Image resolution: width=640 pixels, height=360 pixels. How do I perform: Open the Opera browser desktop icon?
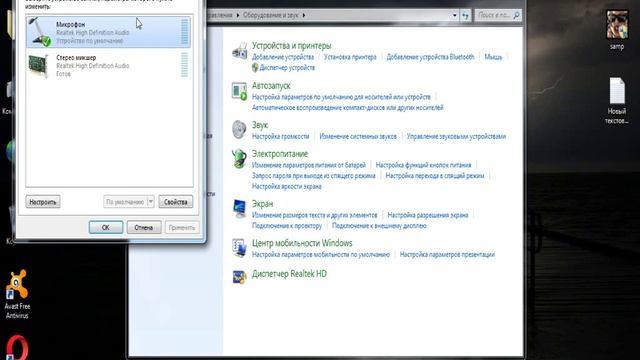pos(17,347)
